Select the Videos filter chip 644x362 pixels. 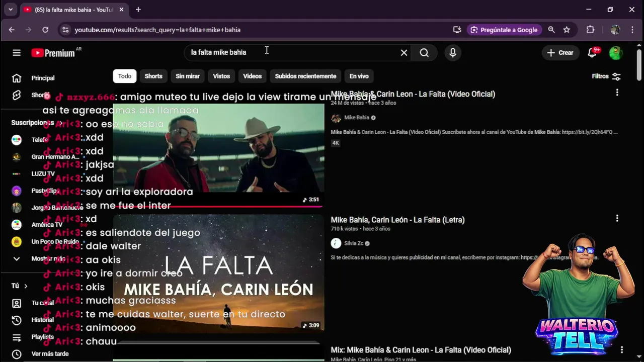click(x=253, y=76)
